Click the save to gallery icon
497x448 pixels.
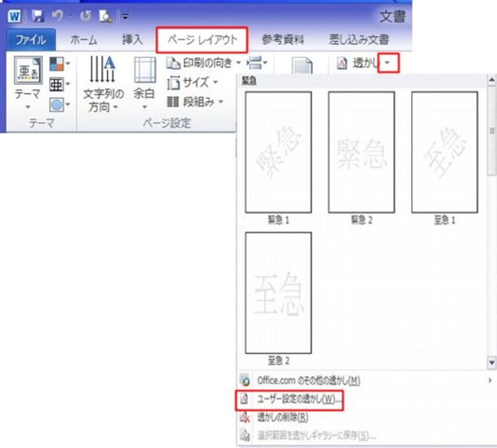[x=245, y=435]
